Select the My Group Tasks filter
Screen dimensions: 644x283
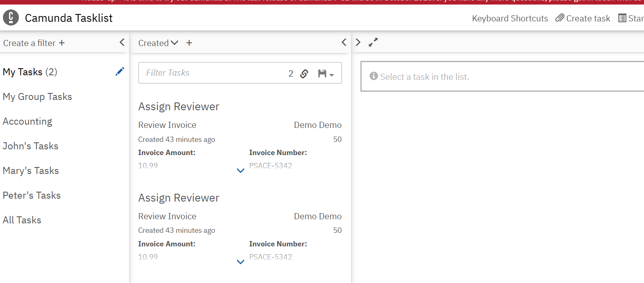(37, 97)
